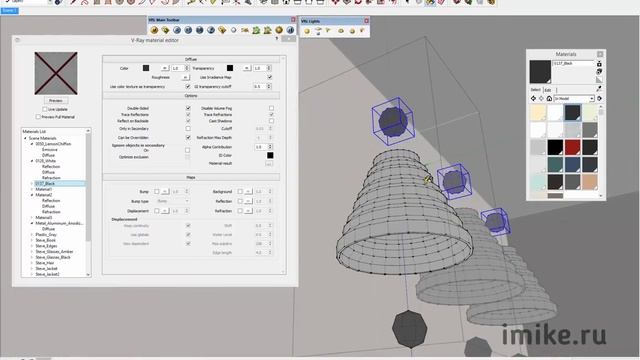Click Transparency map 'm' button
Screen dimensions: 640x360
[x=247, y=68]
